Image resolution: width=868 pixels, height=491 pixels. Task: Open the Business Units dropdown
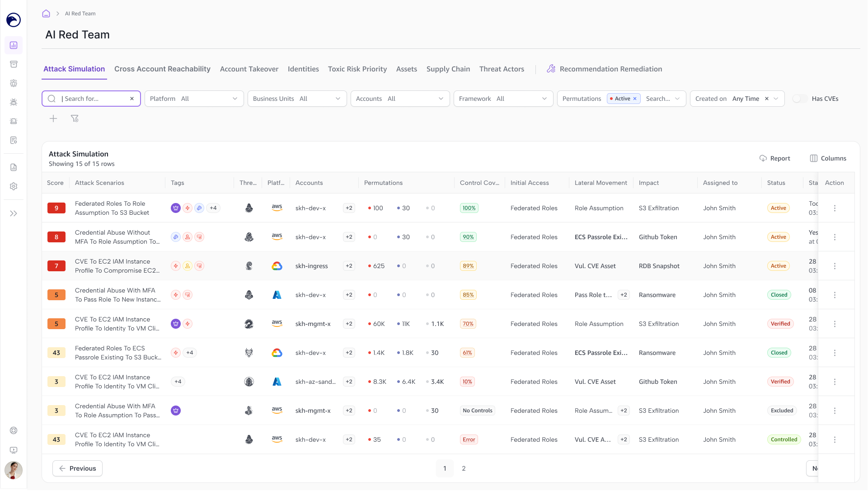(297, 99)
